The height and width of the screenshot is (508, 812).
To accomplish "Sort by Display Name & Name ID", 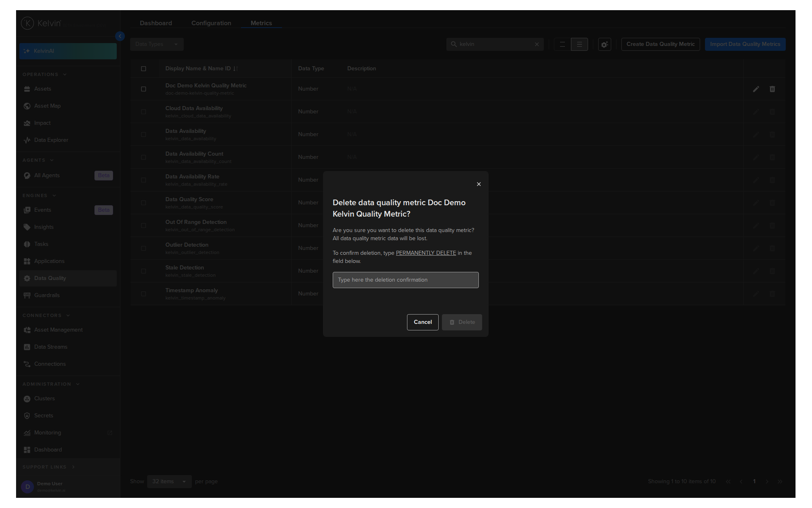I will click(201, 69).
